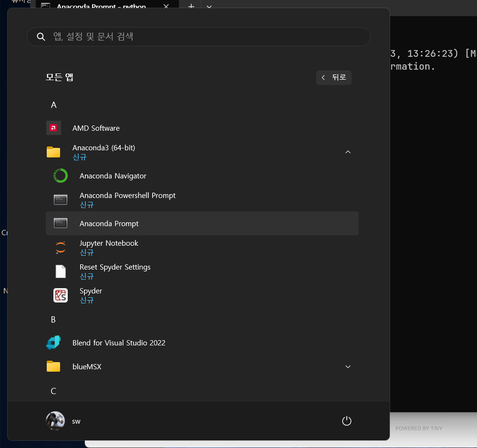Open Jupyter Notebook label
The height and width of the screenshot is (448, 477).
coord(109,243)
